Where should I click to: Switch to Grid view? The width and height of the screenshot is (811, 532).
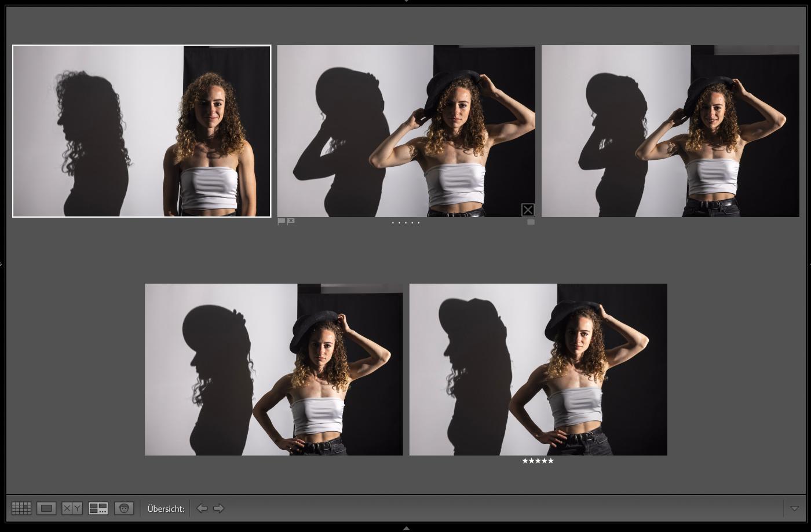point(21,508)
